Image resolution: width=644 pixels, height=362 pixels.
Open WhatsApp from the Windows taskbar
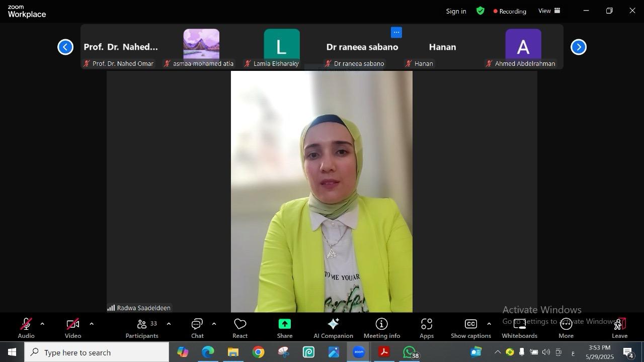pyautogui.click(x=410, y=352)
